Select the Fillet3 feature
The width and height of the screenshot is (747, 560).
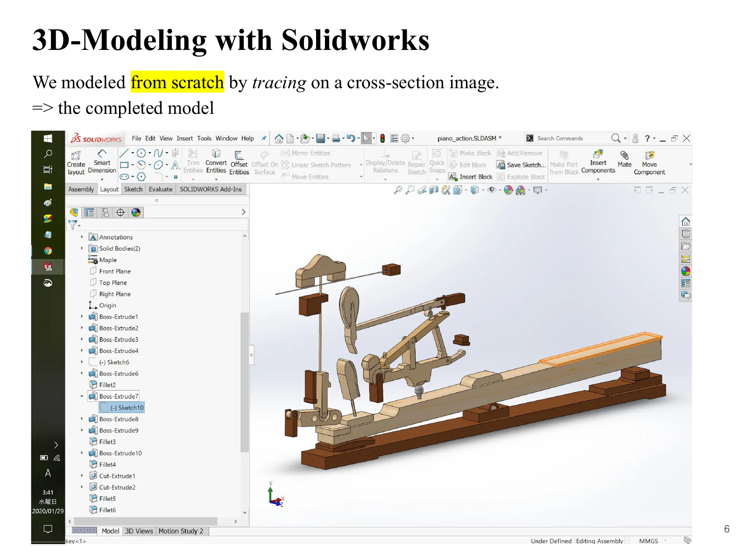click(103, 441)
